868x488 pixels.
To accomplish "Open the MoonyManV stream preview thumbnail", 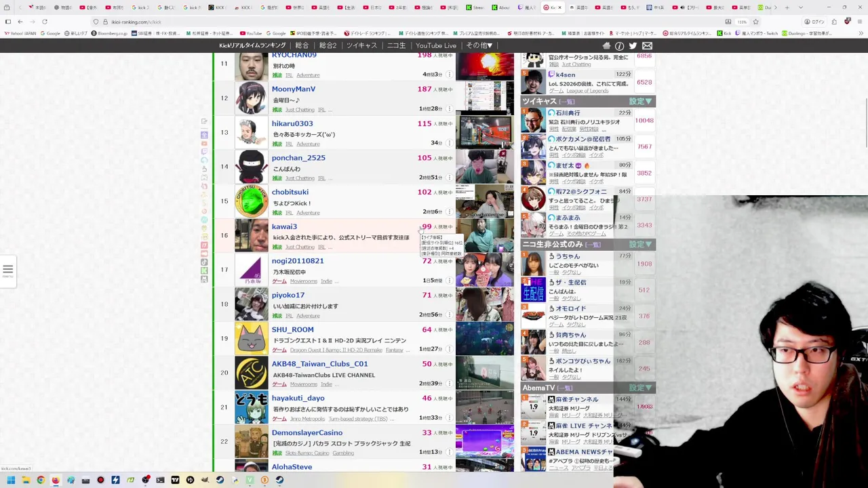I will pos(484,98).
